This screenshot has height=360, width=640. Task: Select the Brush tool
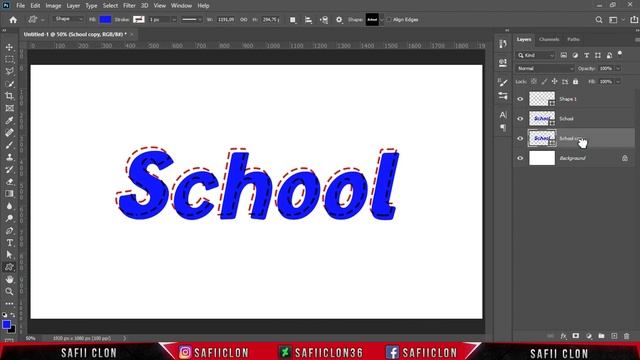9,145
